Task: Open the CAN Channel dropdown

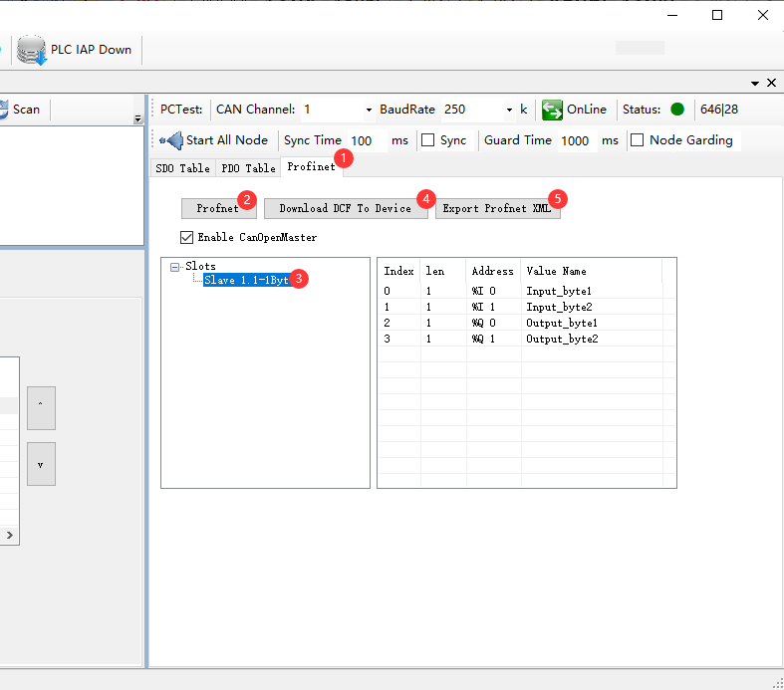Action: 369,110
